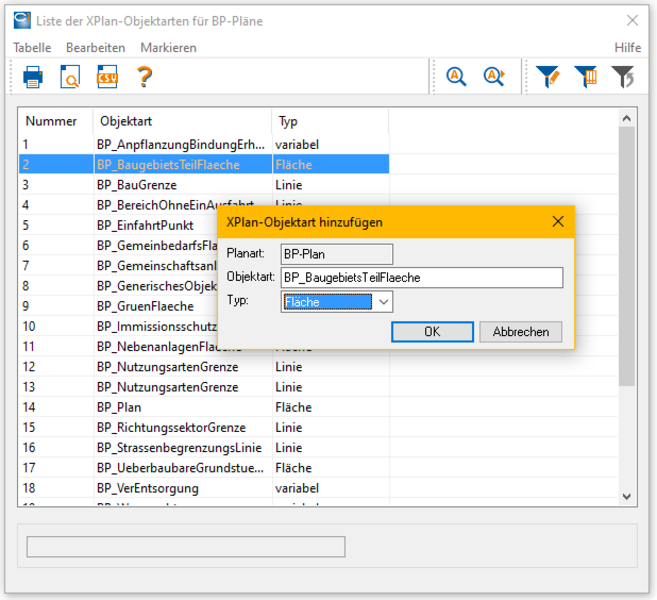Select the BP_RichtungssektorGrenze row
This screenshot has width=657, height=600.
click(x=204, y=427)
